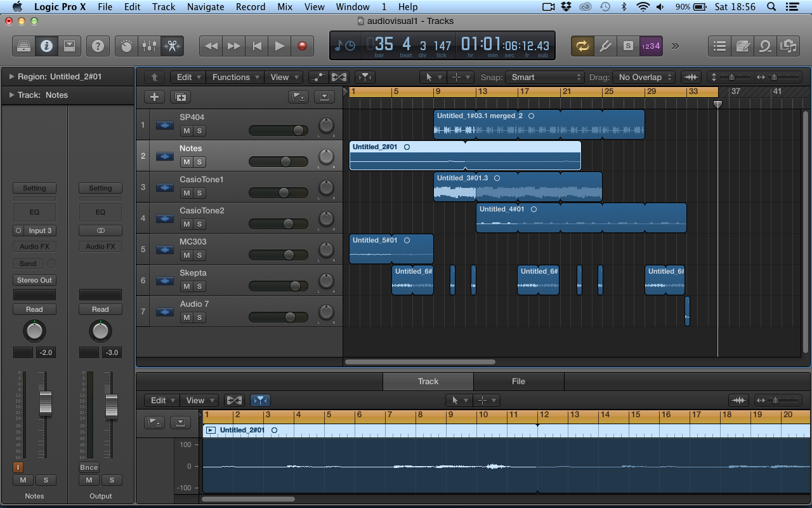Go to beginning of project
Screen dimensions: 812x508
tap(256, 46)
